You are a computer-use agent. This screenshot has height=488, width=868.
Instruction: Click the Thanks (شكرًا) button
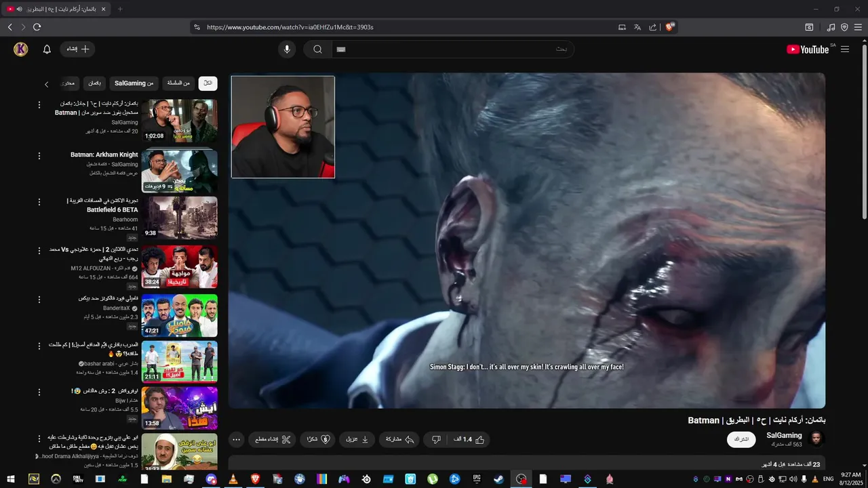tap(317, 440)
